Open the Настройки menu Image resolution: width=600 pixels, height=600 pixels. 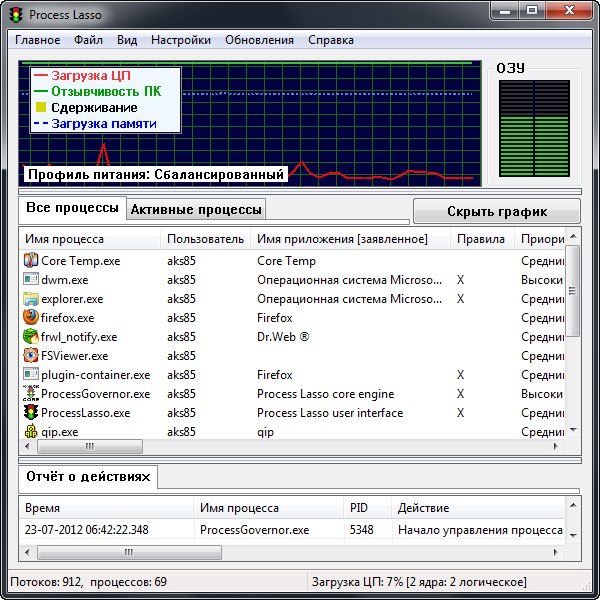pos(180,40)
